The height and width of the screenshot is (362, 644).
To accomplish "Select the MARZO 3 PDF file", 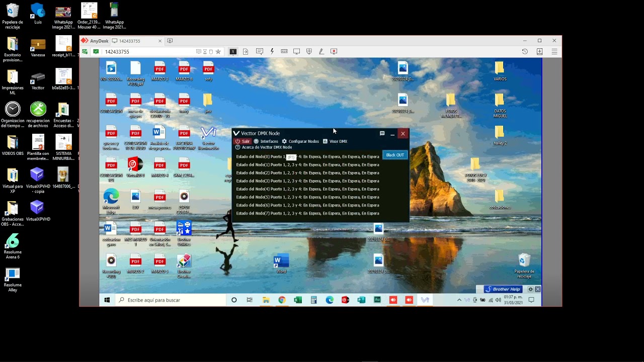I will (x=159, y=71).
